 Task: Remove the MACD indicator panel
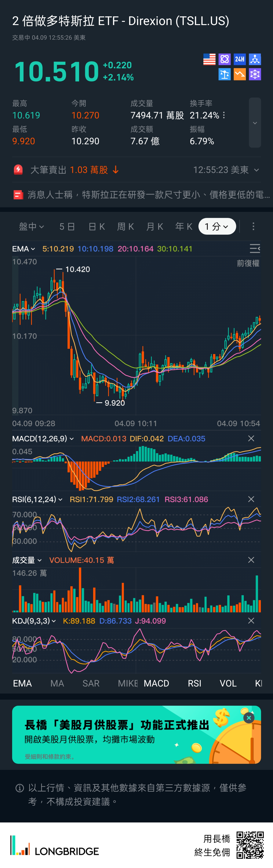coord(251,438)
